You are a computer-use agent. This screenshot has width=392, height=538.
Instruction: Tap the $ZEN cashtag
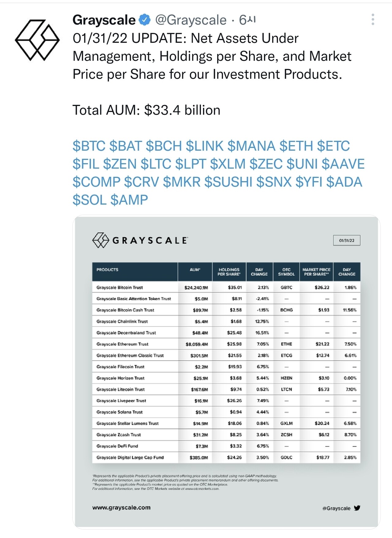120,164
